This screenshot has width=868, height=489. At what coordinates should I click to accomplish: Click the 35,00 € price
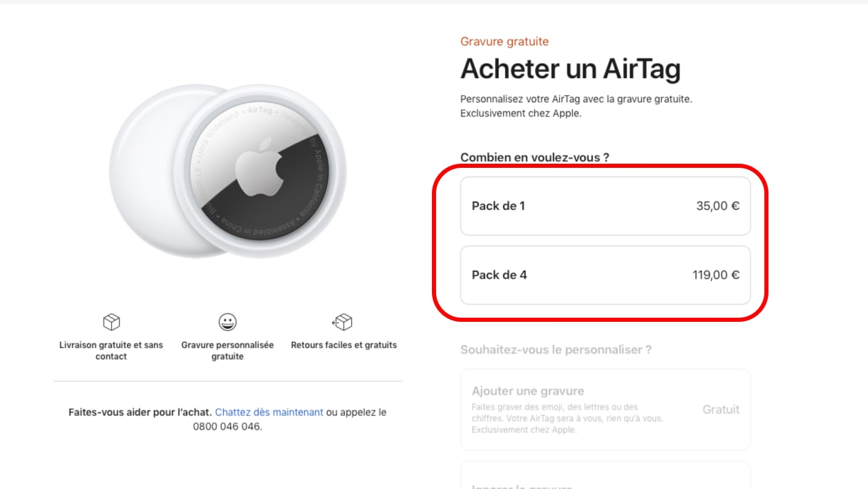[x=718, y=206]
